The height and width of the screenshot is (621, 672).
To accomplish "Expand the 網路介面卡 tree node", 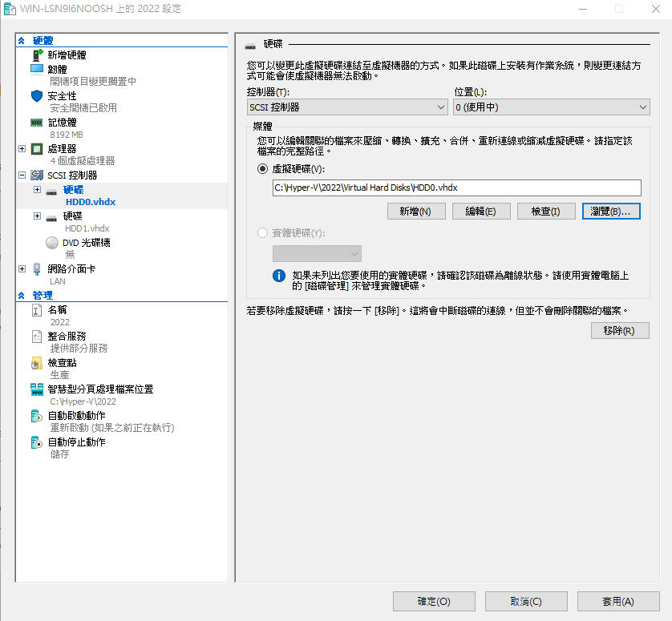I will pos(22,269).
